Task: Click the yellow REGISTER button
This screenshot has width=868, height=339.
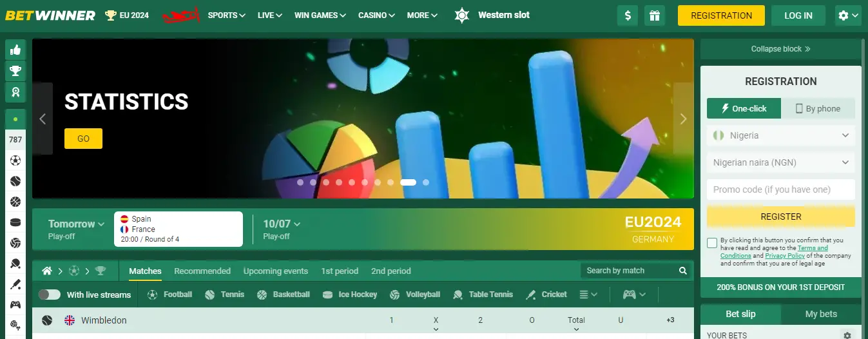Action: click(780, 217)
